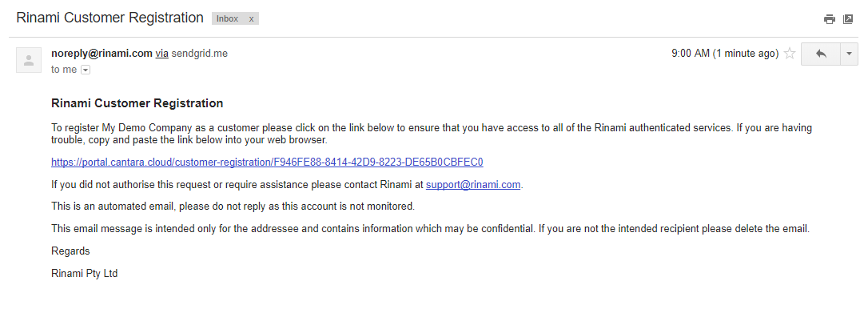Click the support@rinami.com email link
The height and width of the screenshot is (309, 868).
click(472, 184)
